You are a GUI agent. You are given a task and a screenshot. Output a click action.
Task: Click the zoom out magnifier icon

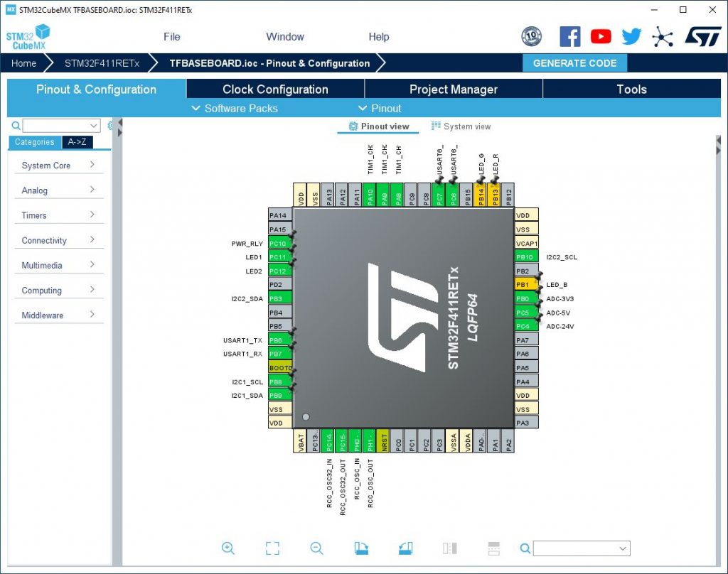click(x=317, y=548)
